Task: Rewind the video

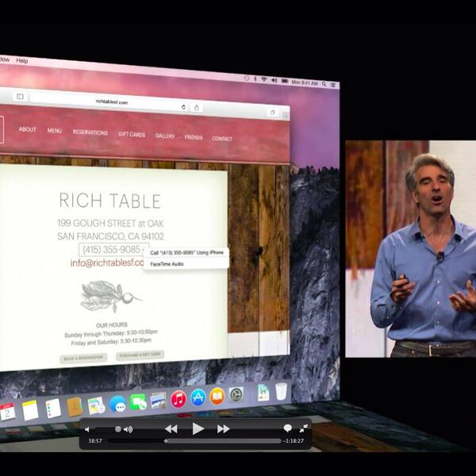Action: click(171, 429)
